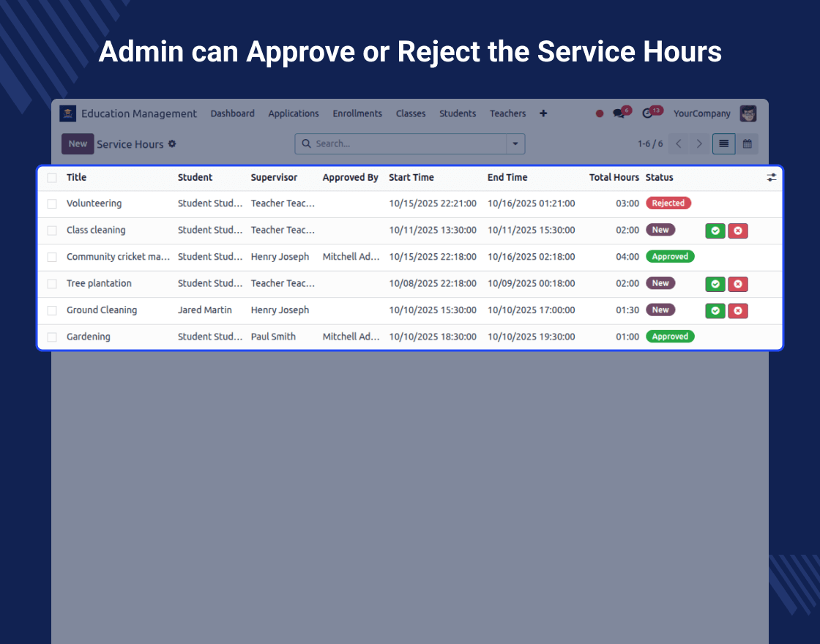Open the user avatar menu
This screenshot has width=820, height=644.
pos(748,113)
